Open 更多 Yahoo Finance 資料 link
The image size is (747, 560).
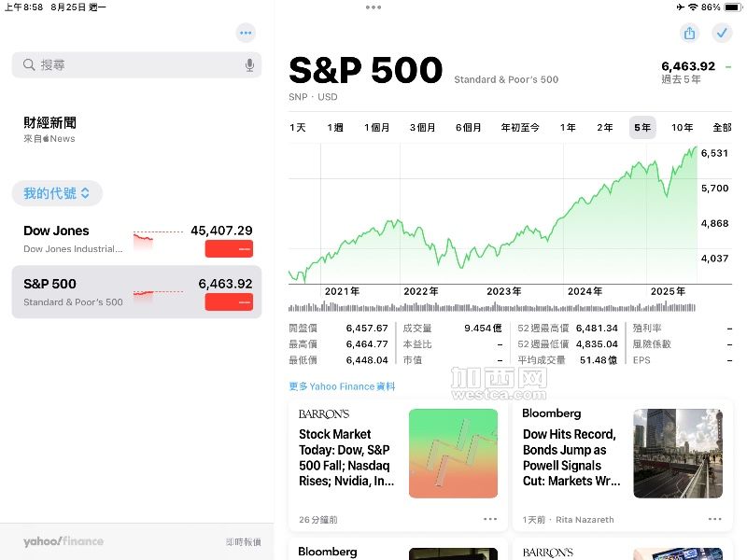pos(342,386)
